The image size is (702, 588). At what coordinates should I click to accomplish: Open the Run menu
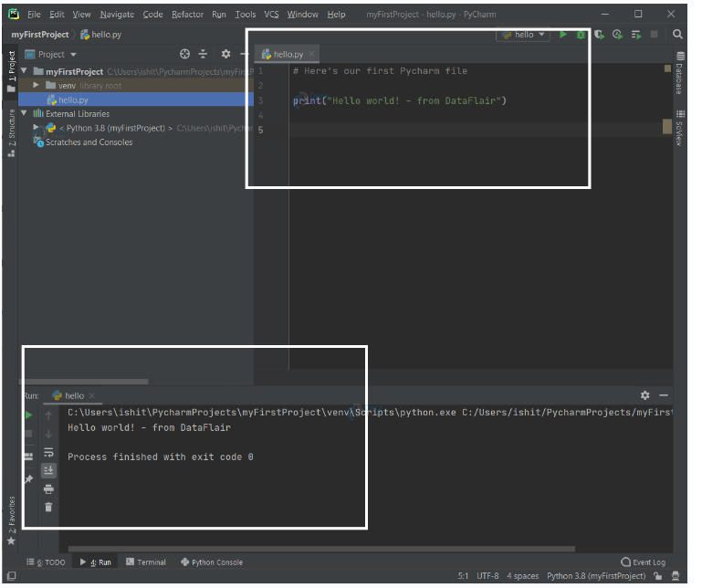[x=219, y=15]
